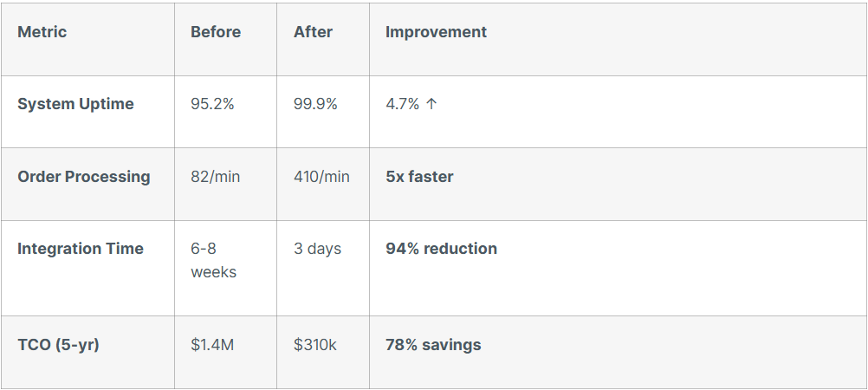Select the 95.2% uptime cell

click(x=212, y=104)
